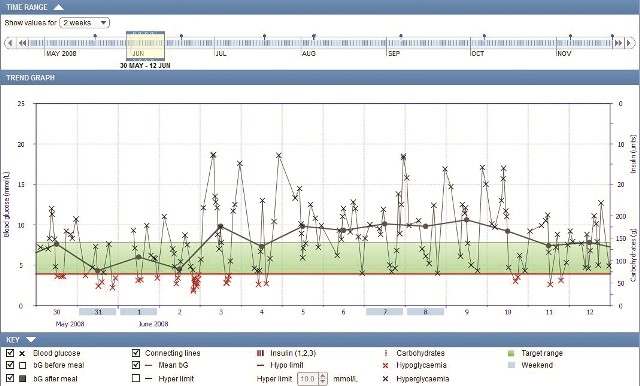Click the 'May 2008' graph axis label

(x=70, y=324)
